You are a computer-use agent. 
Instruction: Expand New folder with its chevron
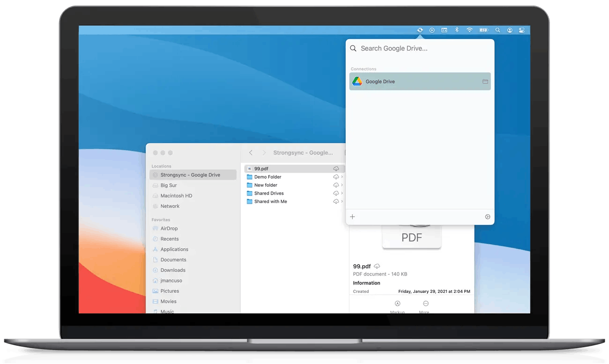[x=342, y=185]
